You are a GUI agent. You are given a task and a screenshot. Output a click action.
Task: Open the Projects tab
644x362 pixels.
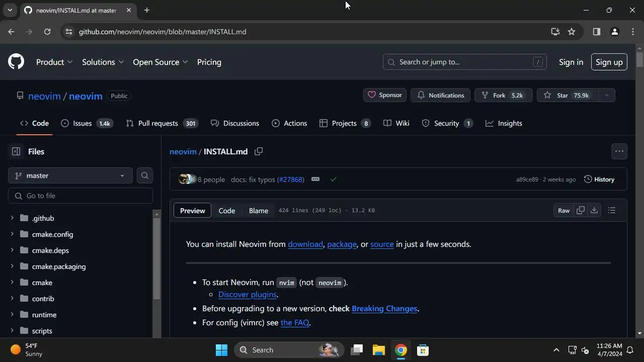[345, 123]
